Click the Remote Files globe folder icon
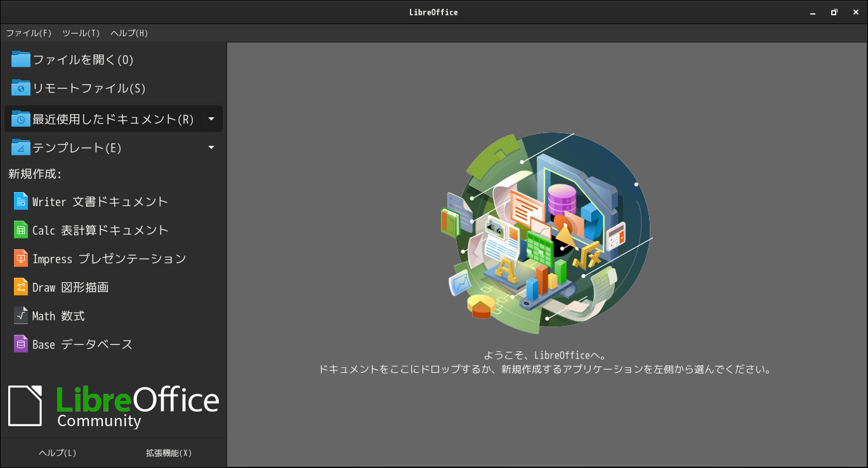Image resolution: width=868 pixels, height=468 pixels. click(21, 88)
